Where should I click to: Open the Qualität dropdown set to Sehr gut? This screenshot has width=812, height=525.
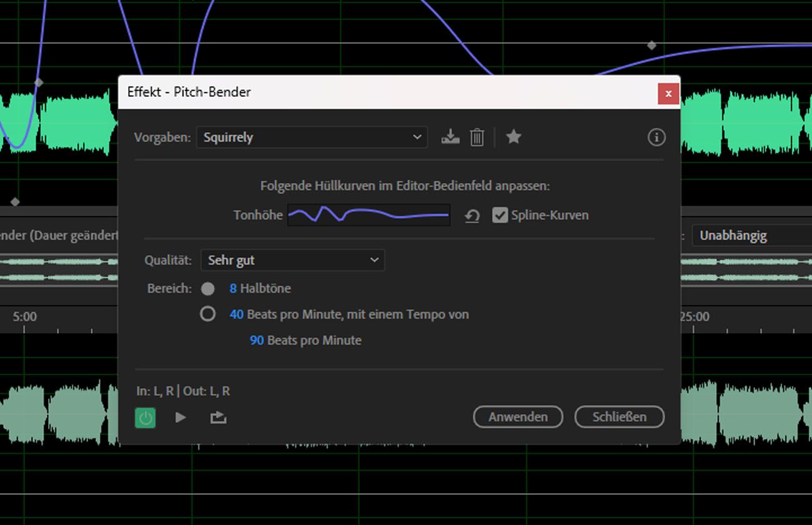point(292,260)
